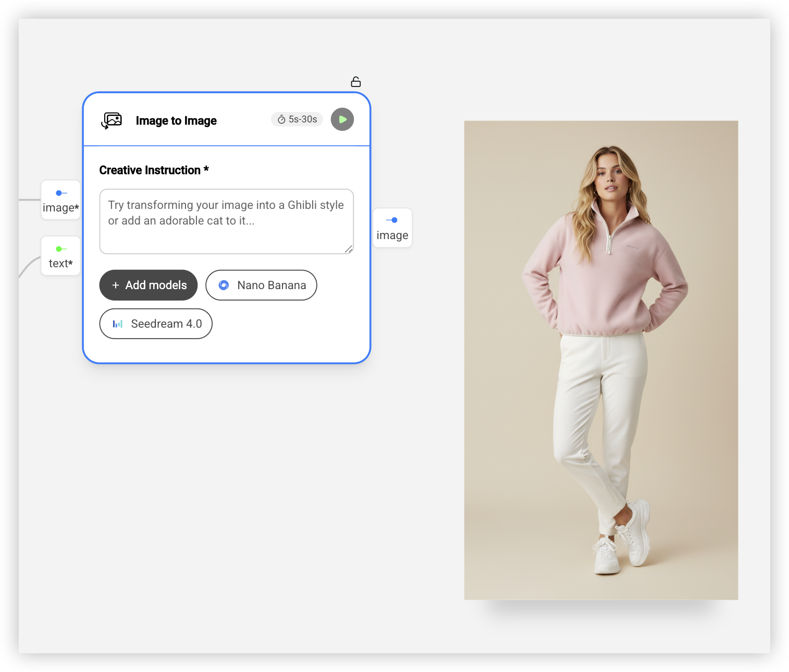
Task: Click the Image to Image node icon
Action: [x=112, y=120]
